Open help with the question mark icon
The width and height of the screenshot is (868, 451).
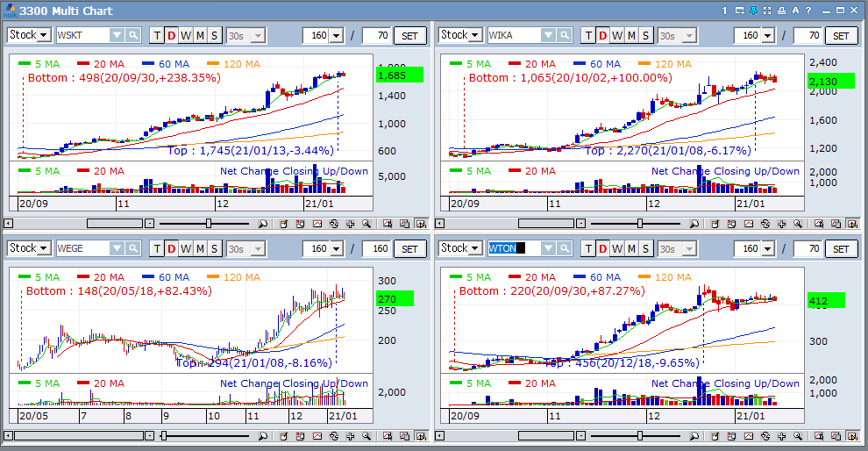click(808, 11)
